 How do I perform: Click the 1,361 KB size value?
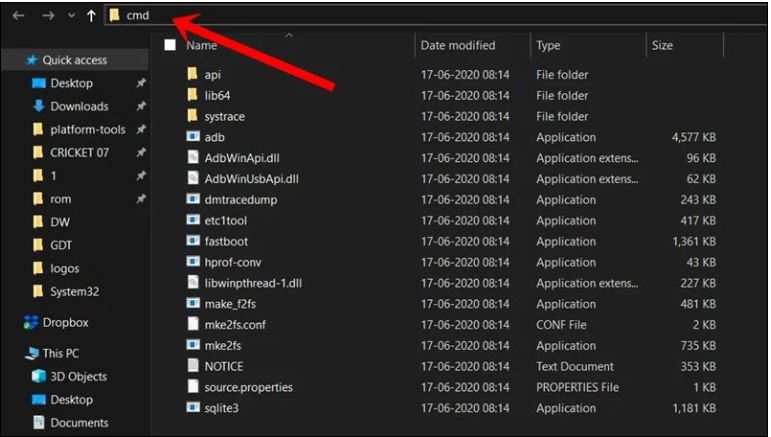pyautogui.click(x=694, y=241)
